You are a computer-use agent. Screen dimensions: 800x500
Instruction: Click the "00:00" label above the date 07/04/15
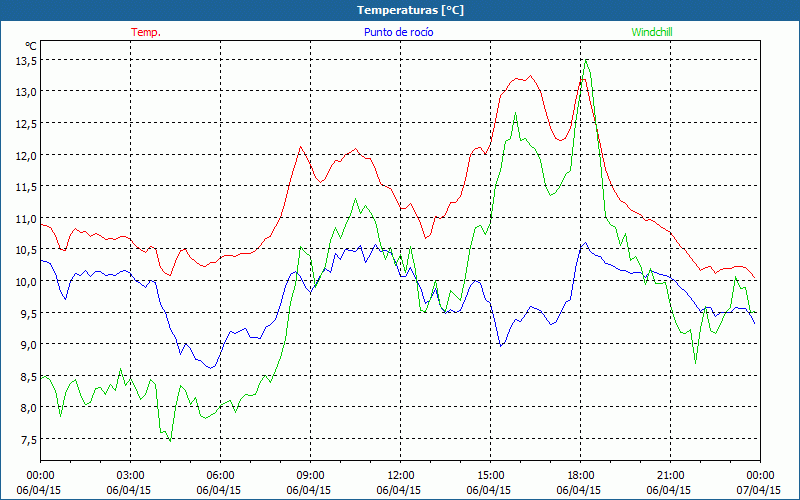coord(761,475)
